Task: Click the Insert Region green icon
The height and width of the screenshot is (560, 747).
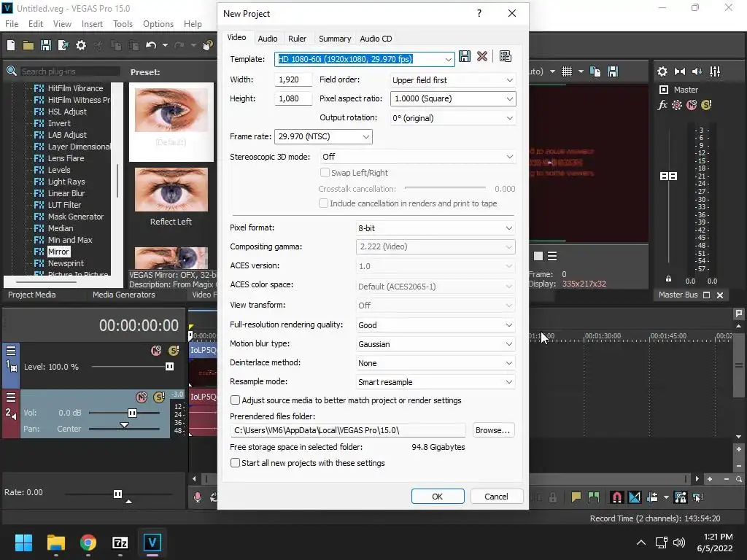Action: pyautogui.click(x=594, y=497)
